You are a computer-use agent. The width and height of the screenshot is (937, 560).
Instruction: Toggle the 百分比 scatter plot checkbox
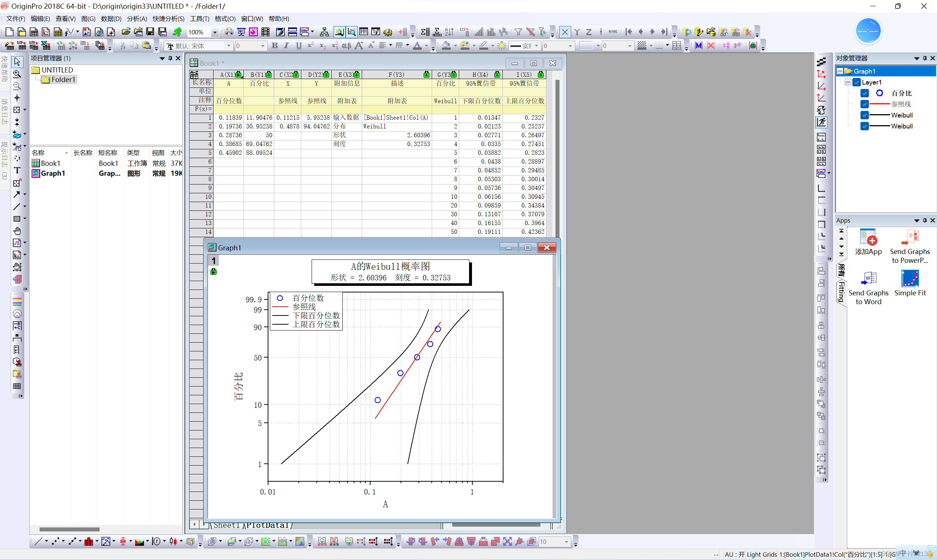tap(865, 93)
